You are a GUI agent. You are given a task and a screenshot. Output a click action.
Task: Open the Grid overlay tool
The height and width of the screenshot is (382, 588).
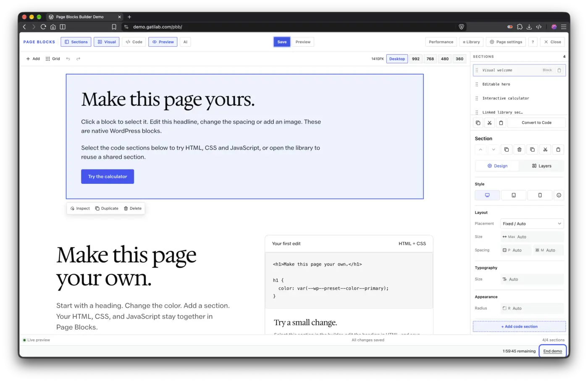[x=53, y=59]
